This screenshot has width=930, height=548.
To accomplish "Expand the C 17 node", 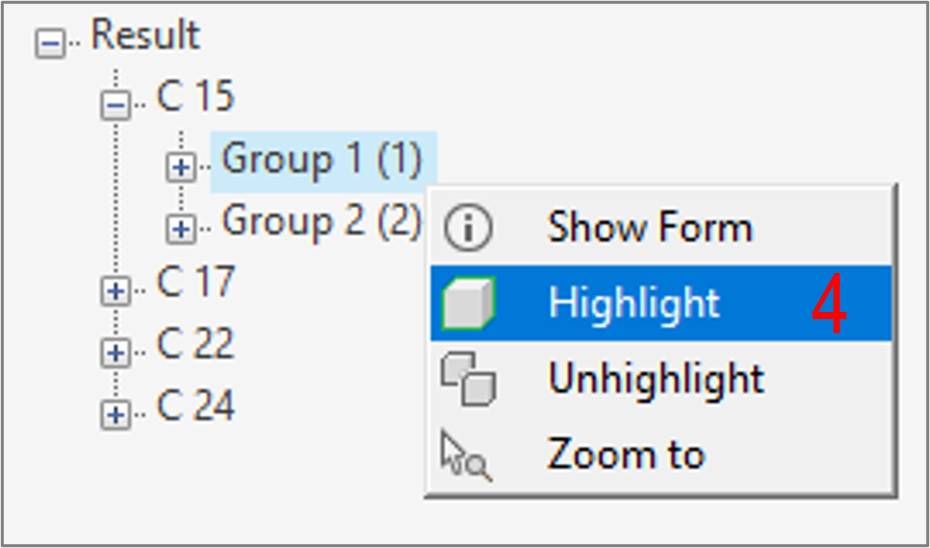I will click(116, 291).
